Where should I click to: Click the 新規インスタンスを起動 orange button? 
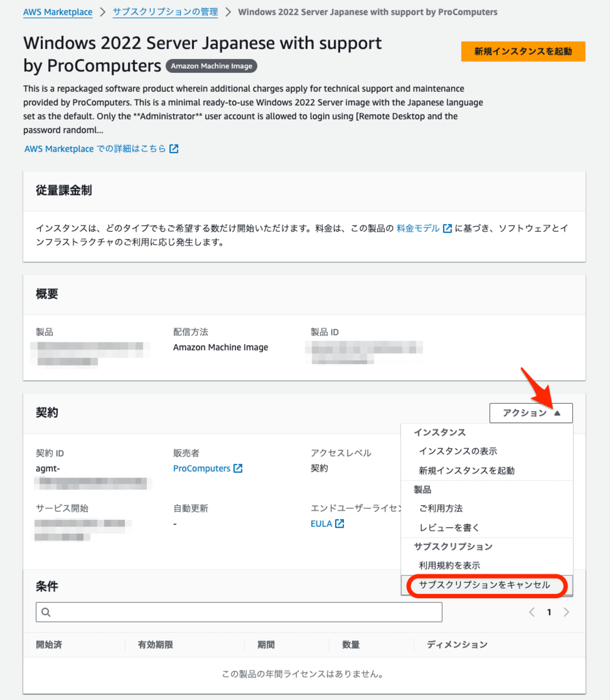pyautogui.click(x=523, y=51)
